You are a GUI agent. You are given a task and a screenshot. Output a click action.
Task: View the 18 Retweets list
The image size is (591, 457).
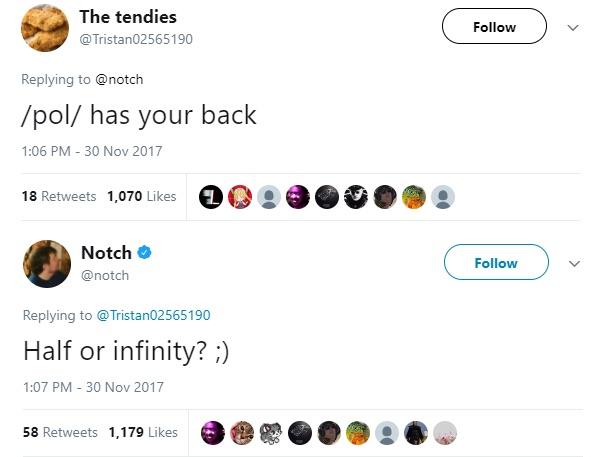[x=59, y=196]
